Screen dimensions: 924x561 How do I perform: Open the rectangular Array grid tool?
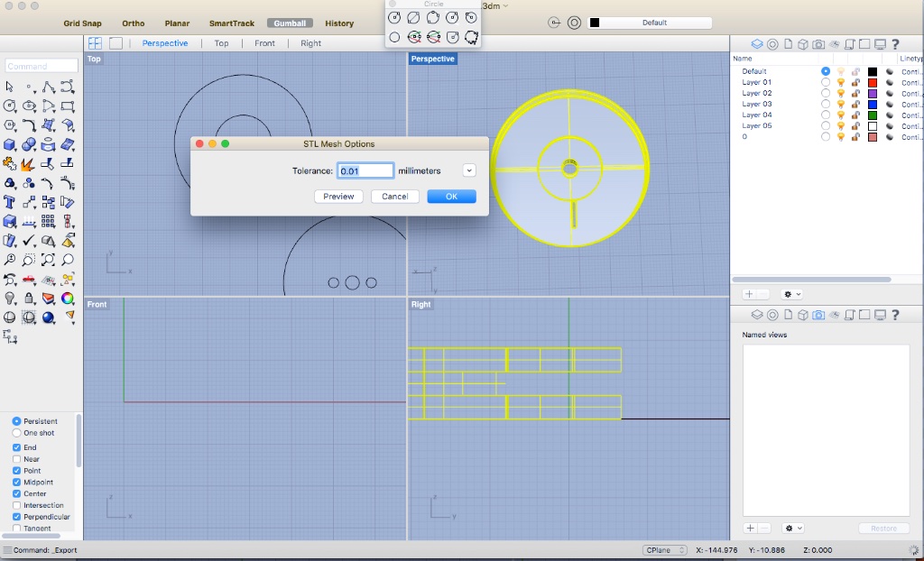49,221
